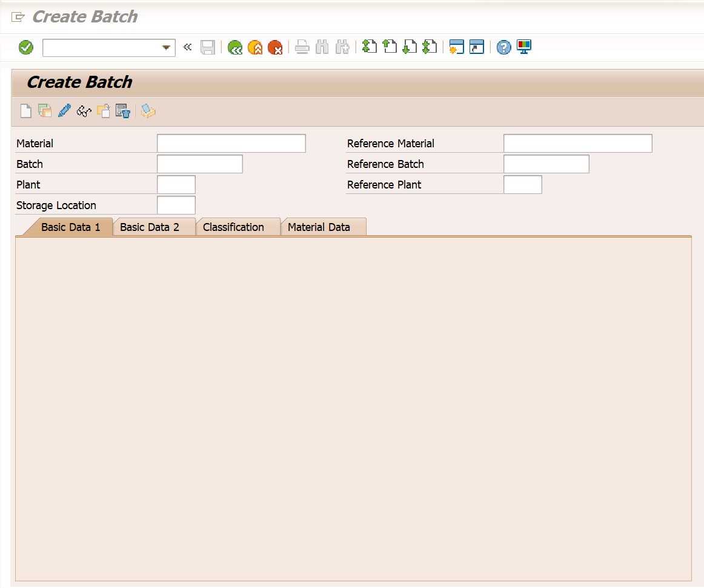Click the green Back icon
Image resolution: width=704 pixels, height=588 pixels.
coord(234,47)
